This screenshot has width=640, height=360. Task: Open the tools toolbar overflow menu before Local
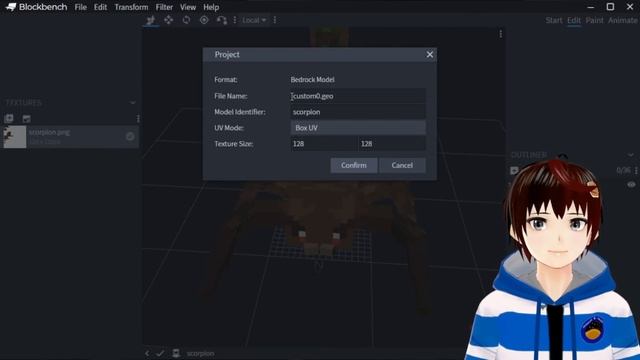point(235,20)
